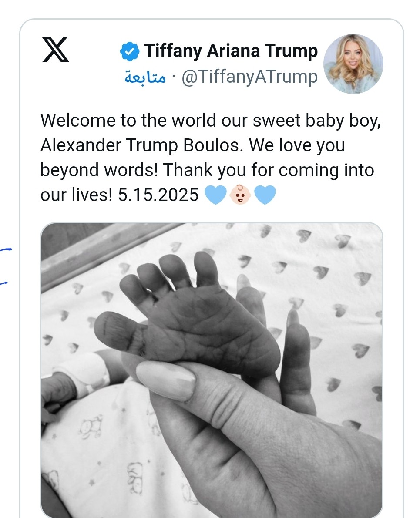Open the black-and-white baby photo

click(x=212, y=370)
